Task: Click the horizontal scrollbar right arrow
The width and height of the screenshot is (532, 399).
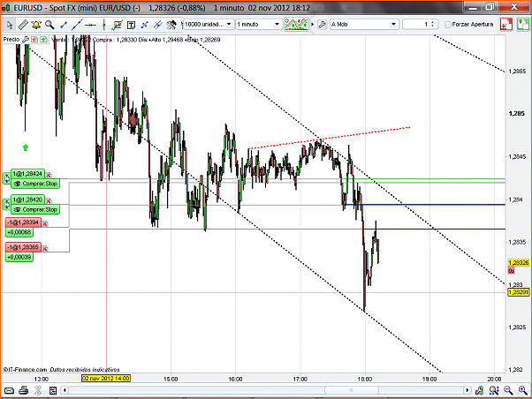Action: point(467,390)
